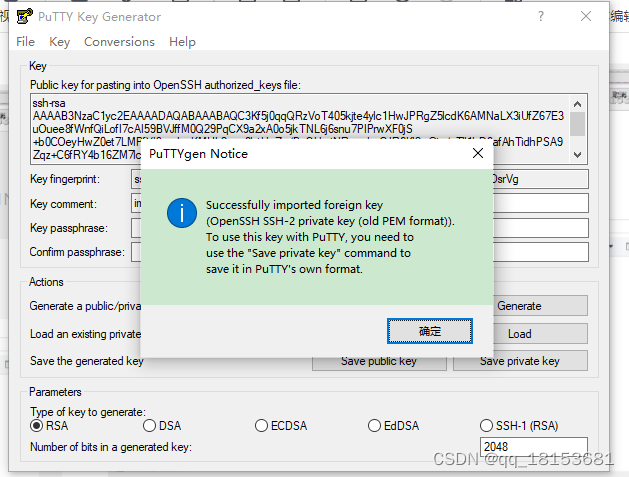This screenshot has width=629, height=477.
Task: Click the 'Successfully imported foreign key' message text
Action: click(294, 205)
